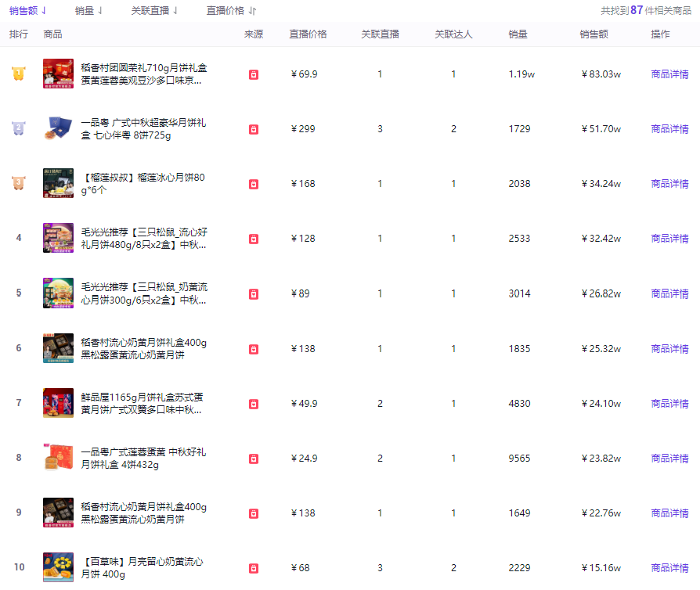Screen dimensions: 700x590
Task: Click the sales volume 9565
Action: [520, 459]
